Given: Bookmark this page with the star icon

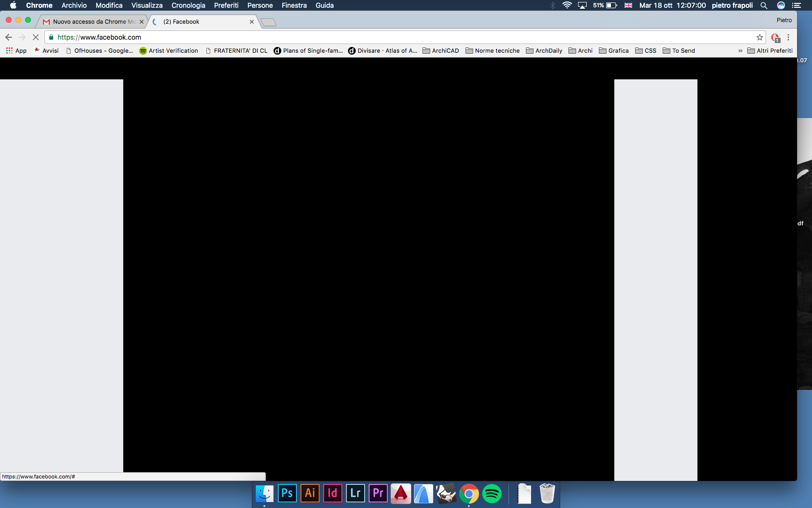Looking at the screenshot, I should coord(759,37).
